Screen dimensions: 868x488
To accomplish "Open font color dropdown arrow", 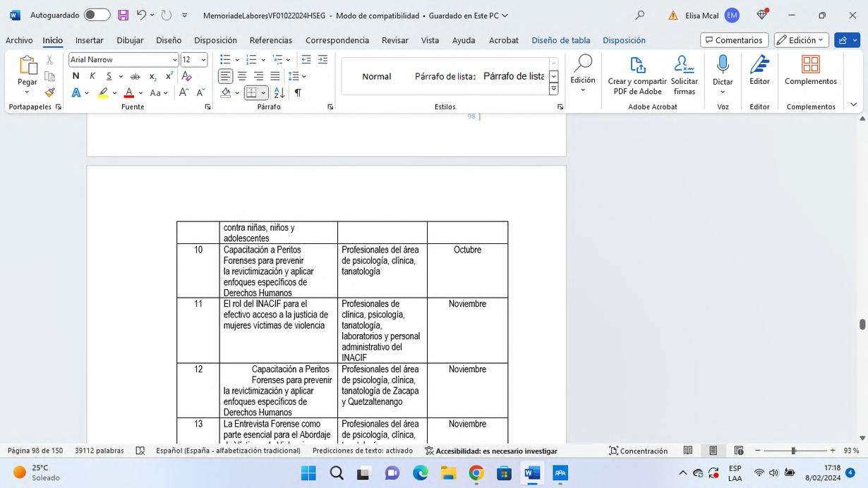I will click(x=140, y=93).
